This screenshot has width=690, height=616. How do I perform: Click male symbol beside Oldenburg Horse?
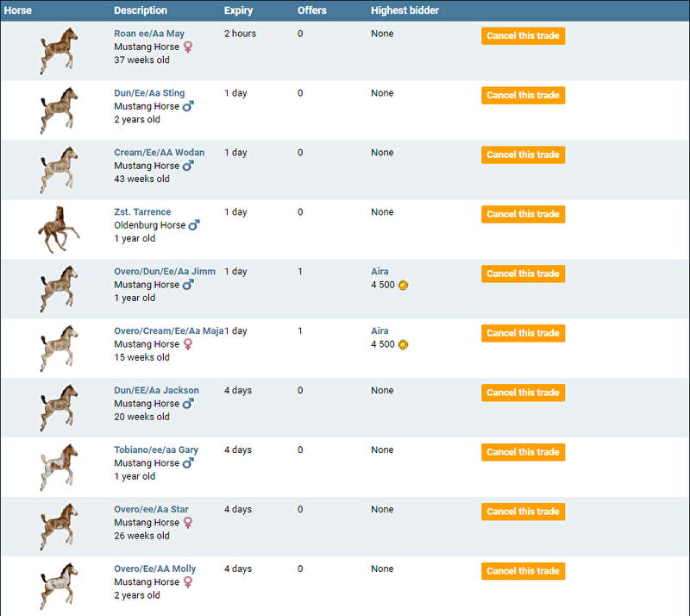point(194,225)
